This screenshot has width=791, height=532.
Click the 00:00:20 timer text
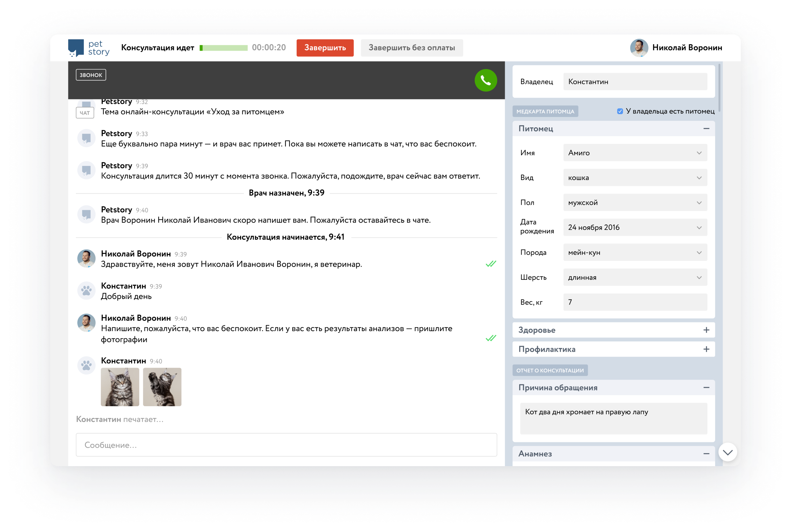269,47
